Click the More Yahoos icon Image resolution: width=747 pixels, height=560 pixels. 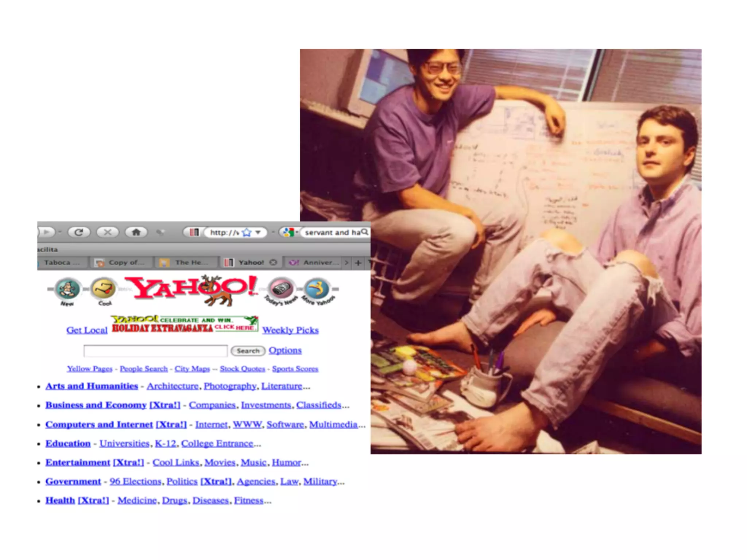pos(317,289)
